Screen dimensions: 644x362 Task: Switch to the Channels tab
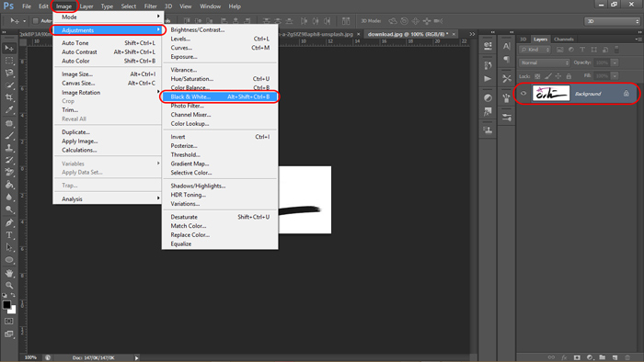click(563, 40)
